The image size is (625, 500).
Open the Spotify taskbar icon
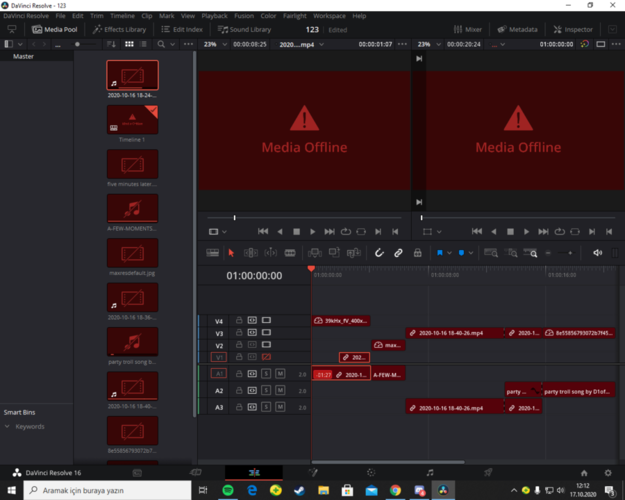click(x=228, y=490)
